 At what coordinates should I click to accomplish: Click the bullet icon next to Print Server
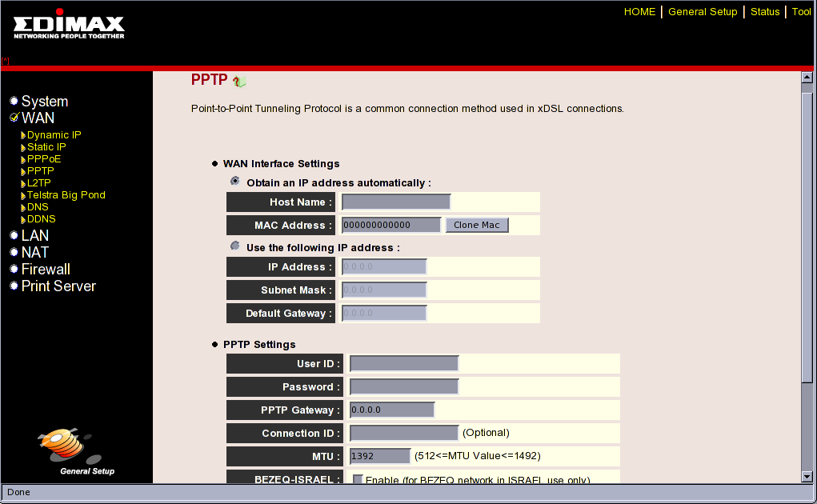click(x=14, y=286)
